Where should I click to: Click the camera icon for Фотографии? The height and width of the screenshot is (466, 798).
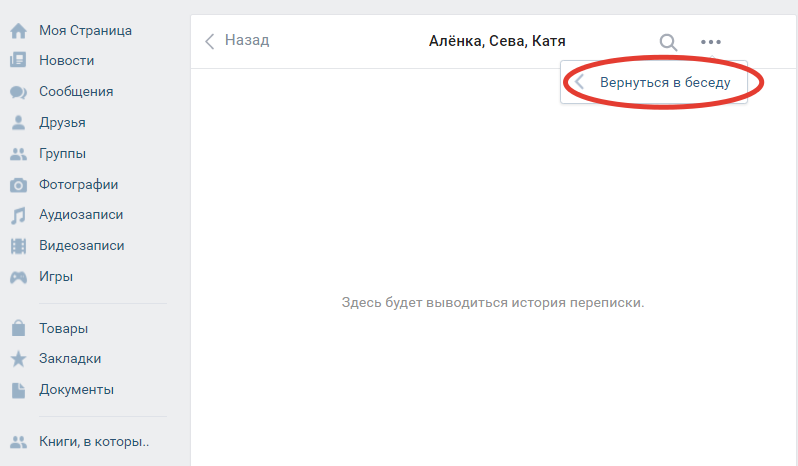click(18, 185)
